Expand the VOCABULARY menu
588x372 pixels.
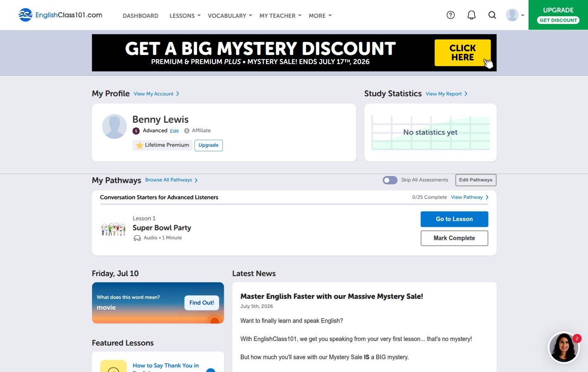pos(230,16)
